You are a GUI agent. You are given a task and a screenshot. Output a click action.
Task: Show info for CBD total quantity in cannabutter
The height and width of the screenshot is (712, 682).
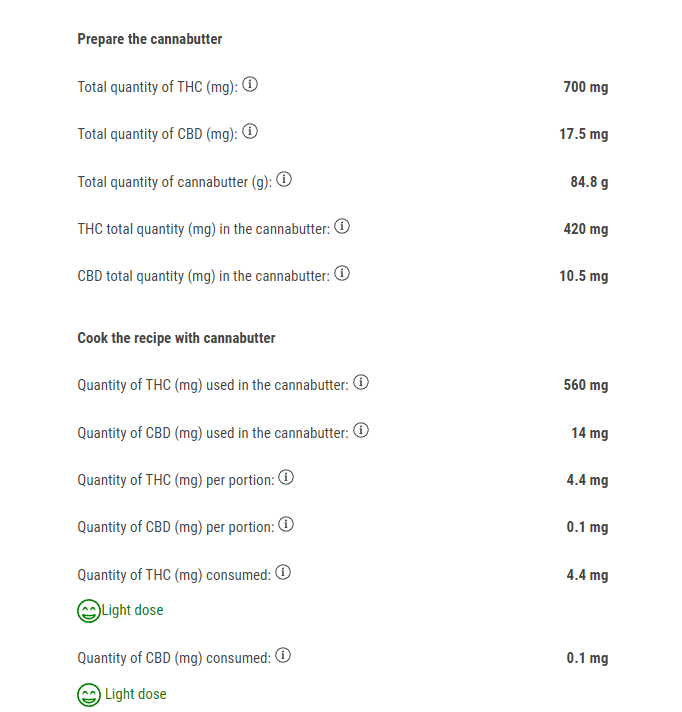tap(342, 273)
